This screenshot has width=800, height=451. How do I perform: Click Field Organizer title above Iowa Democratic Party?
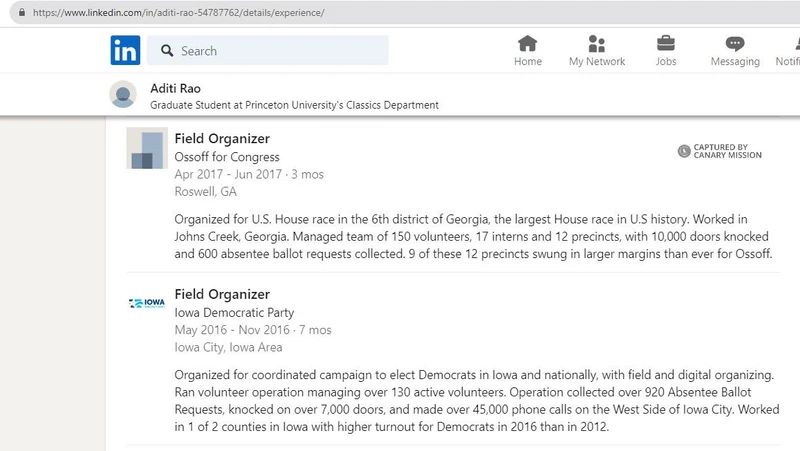pyautogui.click(x=222, y=294)
